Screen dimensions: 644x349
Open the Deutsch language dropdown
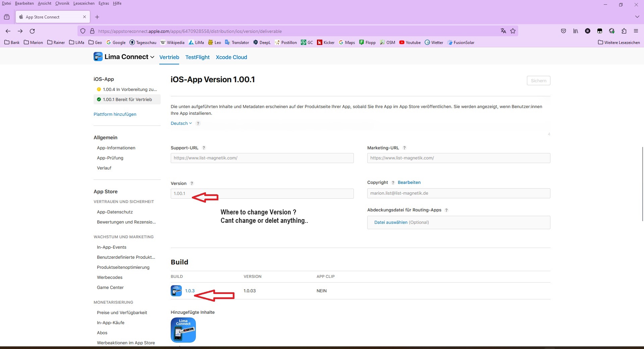click(181, 123)
